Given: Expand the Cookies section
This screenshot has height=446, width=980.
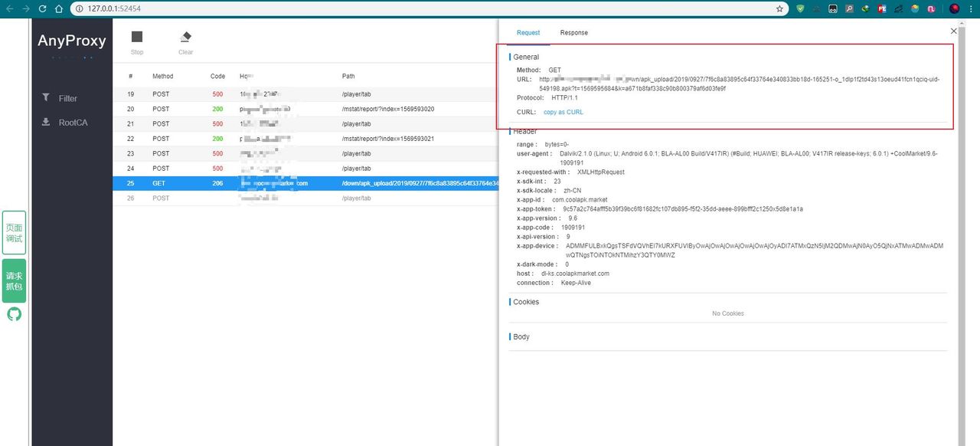Looking at the screenshot, I should pyautogui.click(x=525, y=301).
